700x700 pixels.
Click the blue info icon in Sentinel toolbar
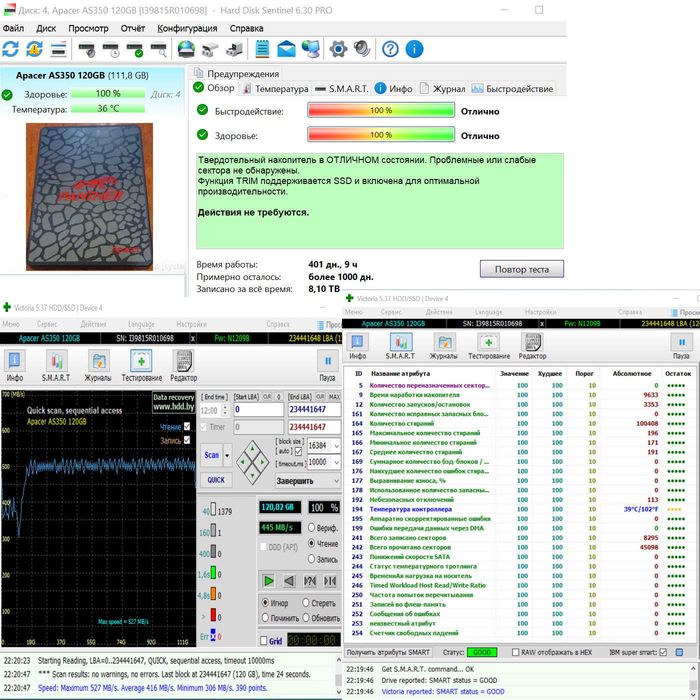[414, 49]
